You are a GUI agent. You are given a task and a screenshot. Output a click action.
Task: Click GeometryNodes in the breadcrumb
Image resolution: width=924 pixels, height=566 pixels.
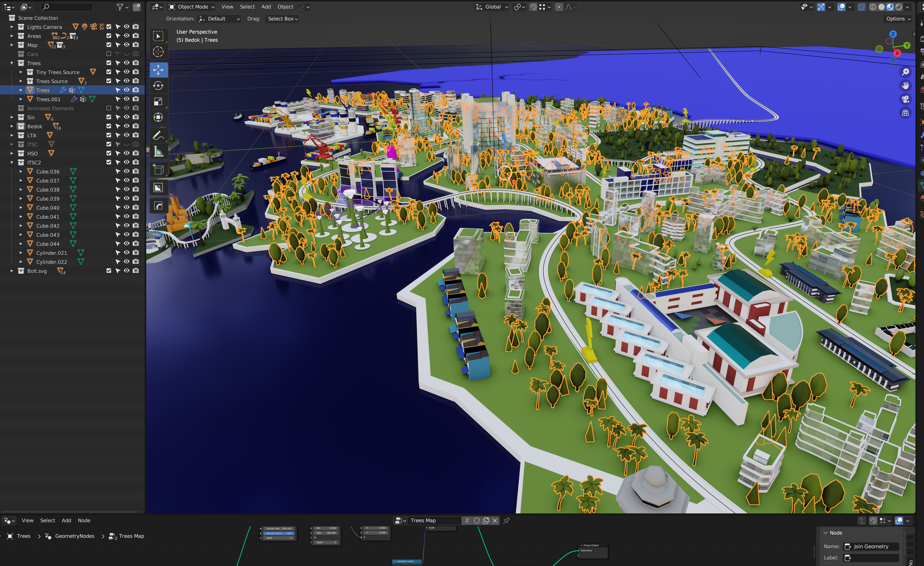click(75, 536)
